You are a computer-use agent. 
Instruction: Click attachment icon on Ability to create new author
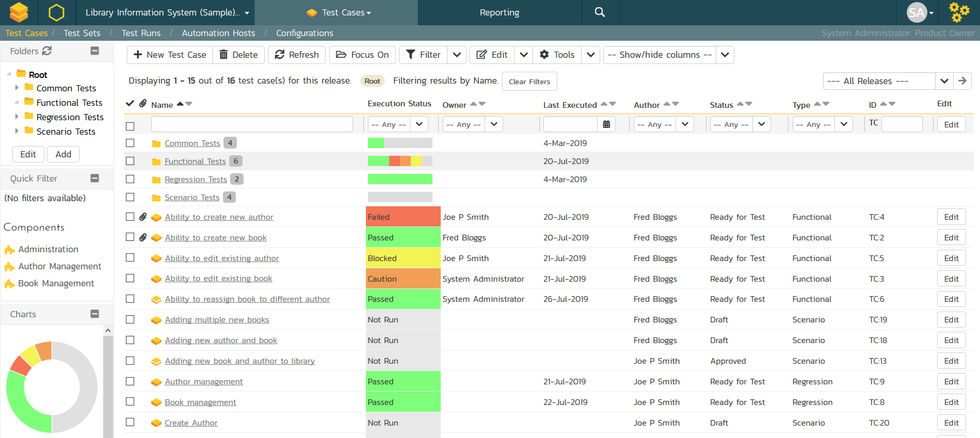(143, 217)
